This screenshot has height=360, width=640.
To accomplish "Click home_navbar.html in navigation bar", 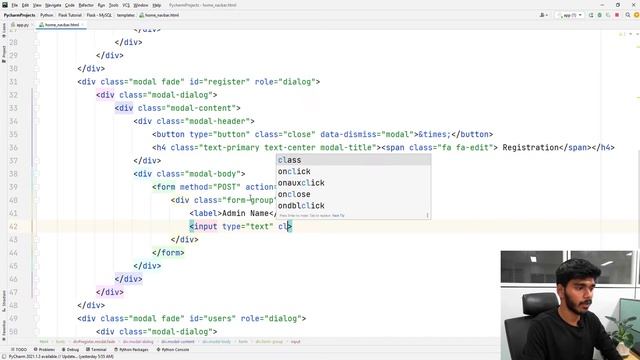I will click(159, 15).
